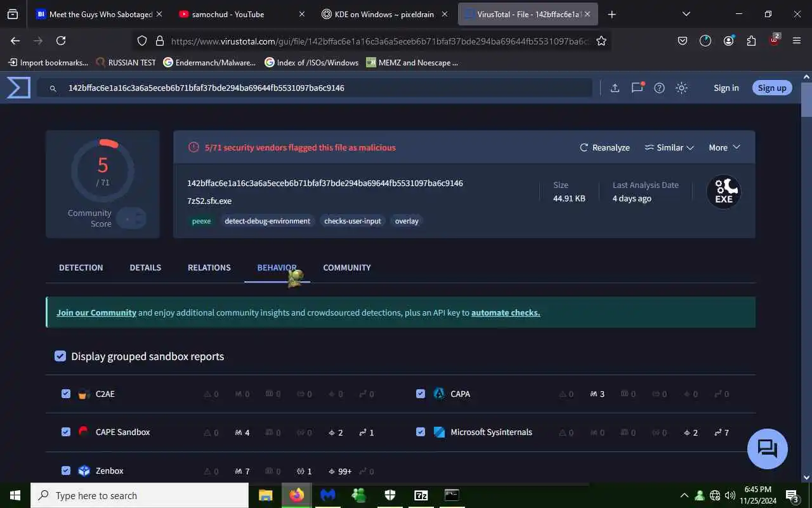Image resolution: width=812 pixels, height=508 pixels.
Task: Click the checks-user-input tag
Action: pyautogui.click(x=352, y=221)
